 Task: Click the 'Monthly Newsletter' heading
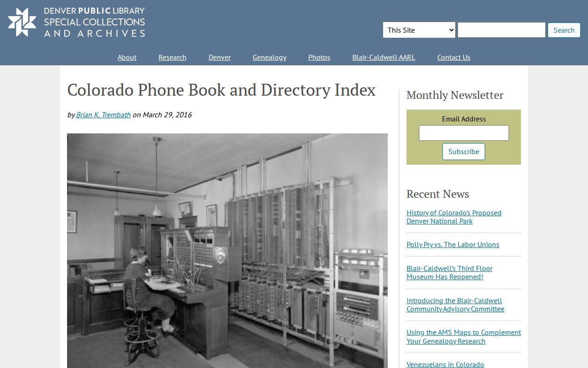(455, 95)
